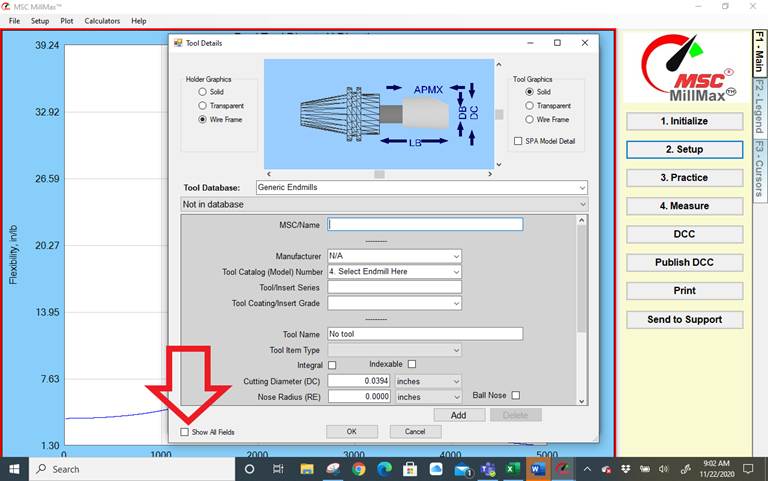Open the Plot menu
The width and height of the screenshot is (768, 481).
point(67,21)
